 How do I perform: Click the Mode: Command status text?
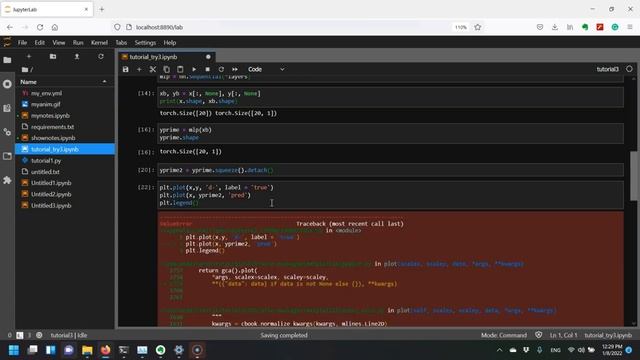pyautogui.click(x=504, y=335)
